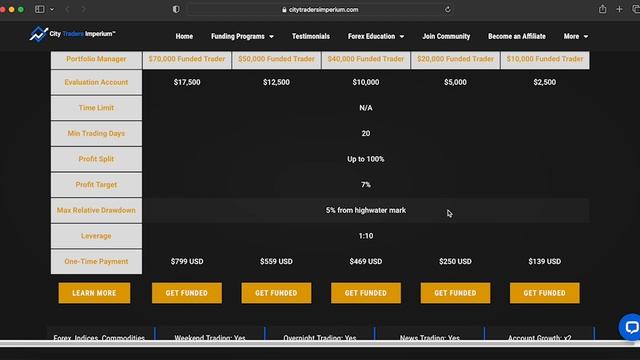
Task: Open the Join Community link
Action: (446, 36)
